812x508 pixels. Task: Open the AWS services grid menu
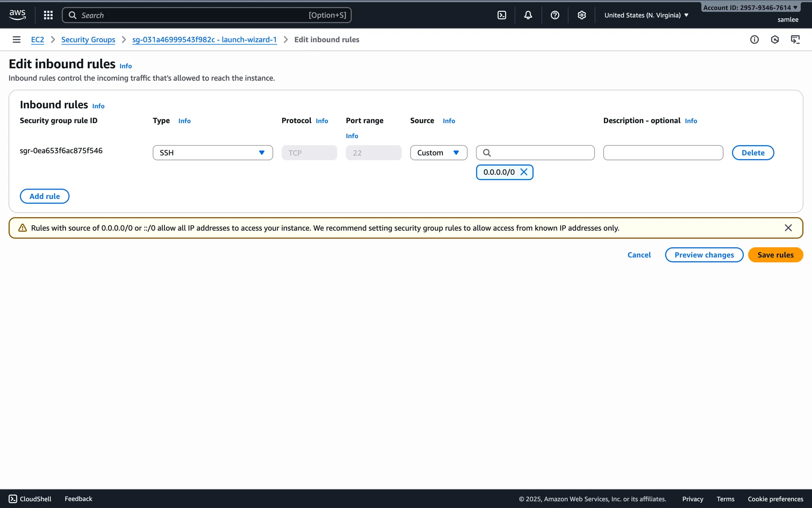click(48, 15)
